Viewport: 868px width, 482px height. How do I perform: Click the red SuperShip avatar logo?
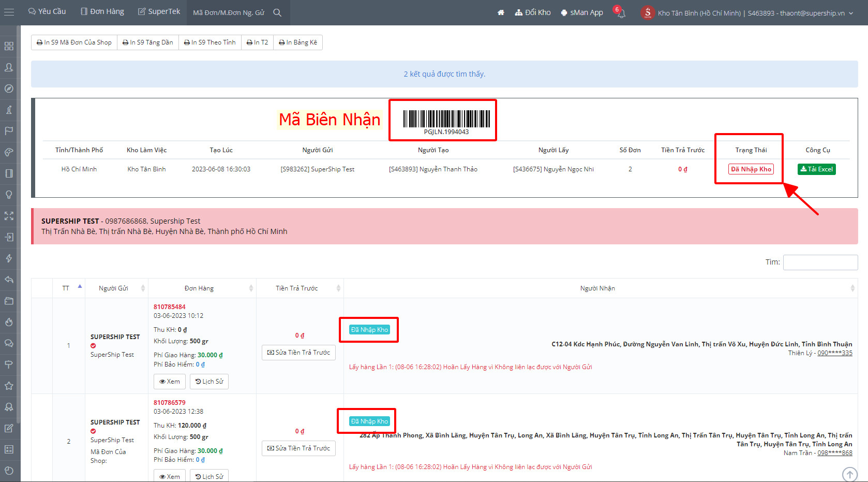[x=648, y=12]
